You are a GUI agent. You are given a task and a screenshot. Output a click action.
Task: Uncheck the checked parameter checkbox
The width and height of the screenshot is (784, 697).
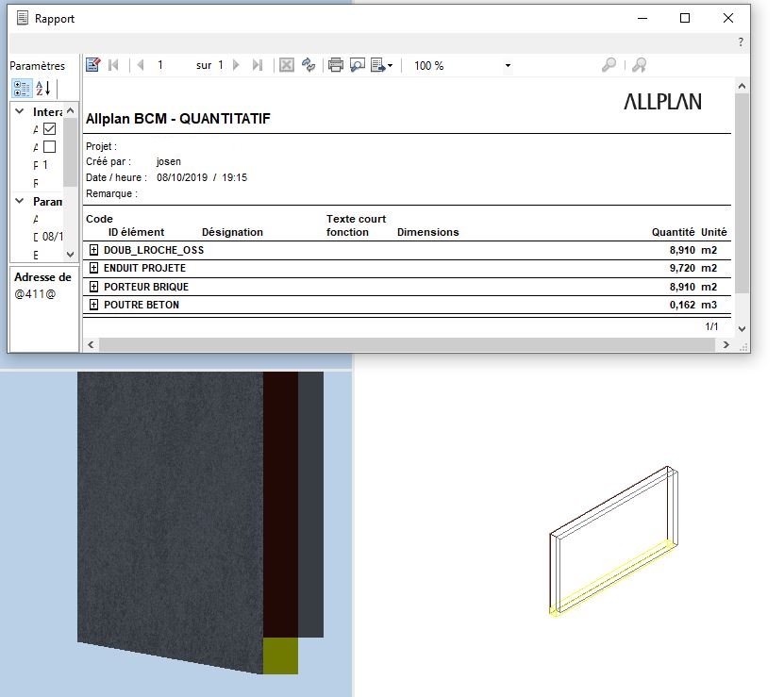tap(49, 129)
